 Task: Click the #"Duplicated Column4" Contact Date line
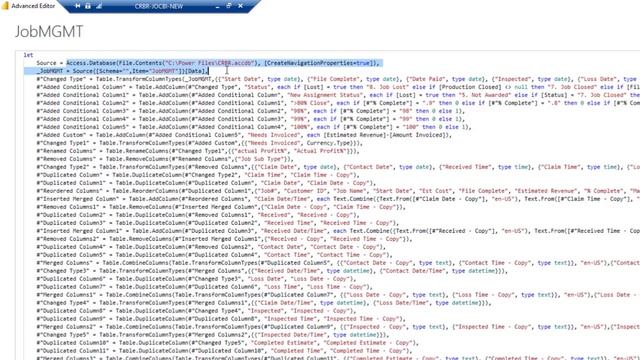211,247
